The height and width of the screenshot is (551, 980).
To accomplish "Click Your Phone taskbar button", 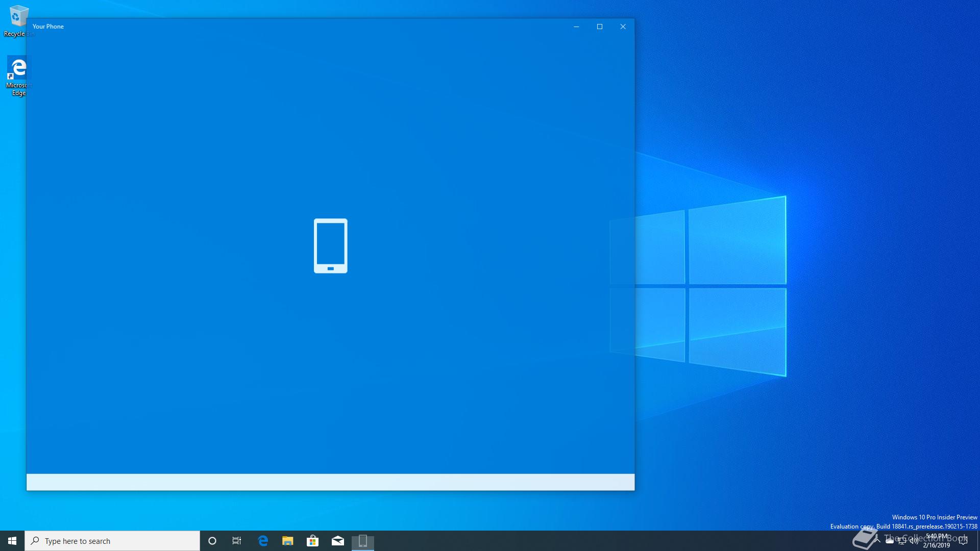I will 363,541.
